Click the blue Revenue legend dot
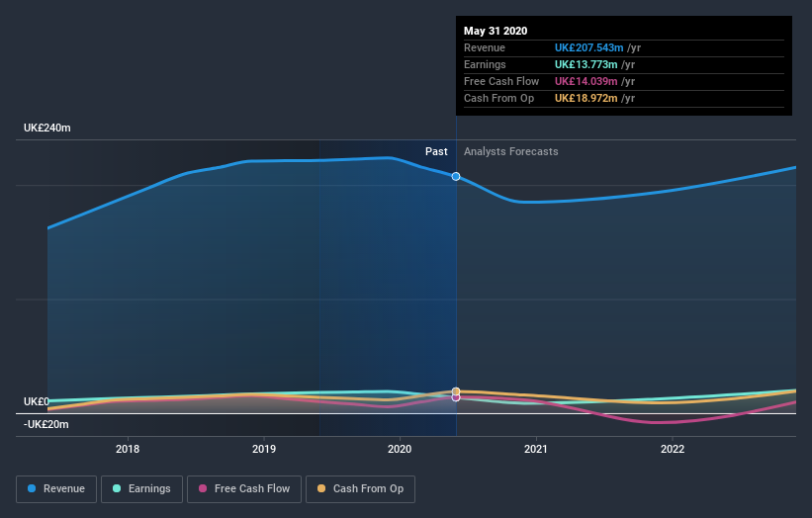Image resolution: width=812 pixels, height=518 pixels. point(32,488)
